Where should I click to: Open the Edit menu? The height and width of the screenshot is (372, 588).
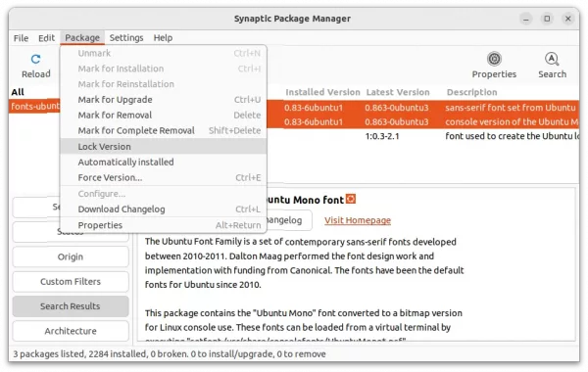(46, 38)
